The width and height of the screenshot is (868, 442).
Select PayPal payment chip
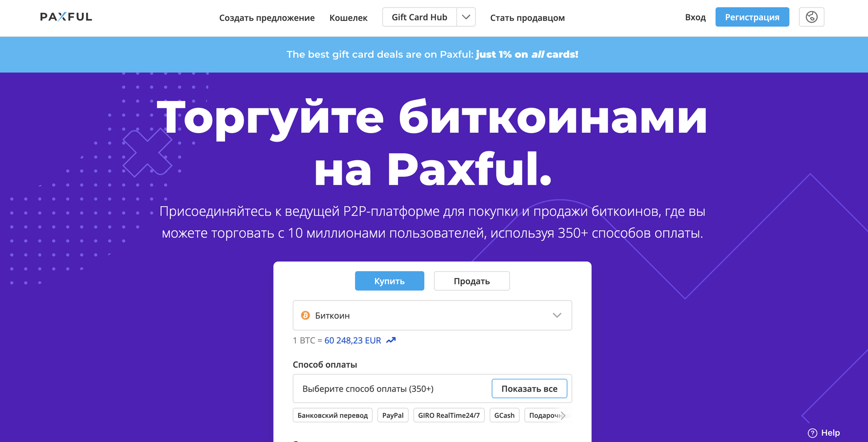point(393,415)
